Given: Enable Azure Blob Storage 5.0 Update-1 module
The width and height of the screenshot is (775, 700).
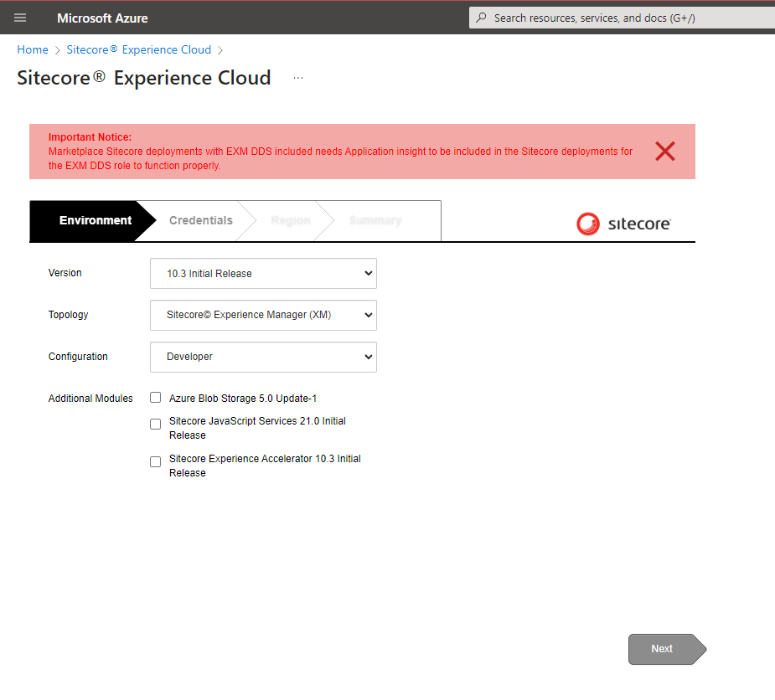Looking at the screenshot, I should click(x=156, y=398).
